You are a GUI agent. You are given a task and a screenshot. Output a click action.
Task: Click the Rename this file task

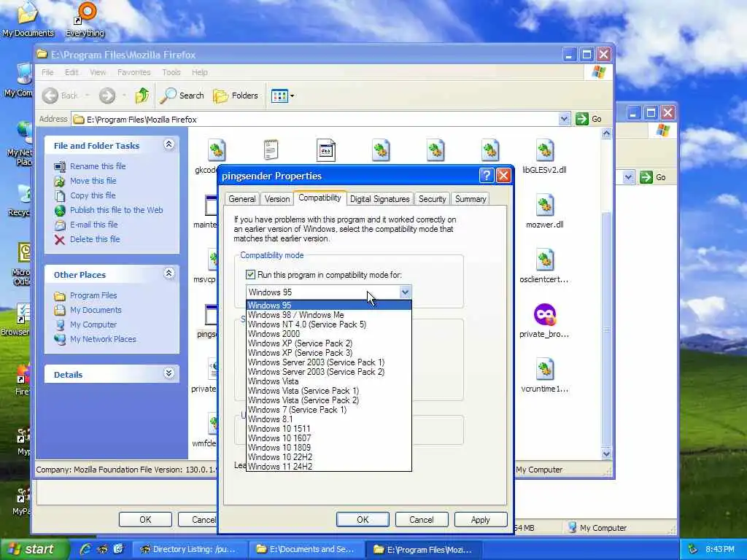coord(98,166)
